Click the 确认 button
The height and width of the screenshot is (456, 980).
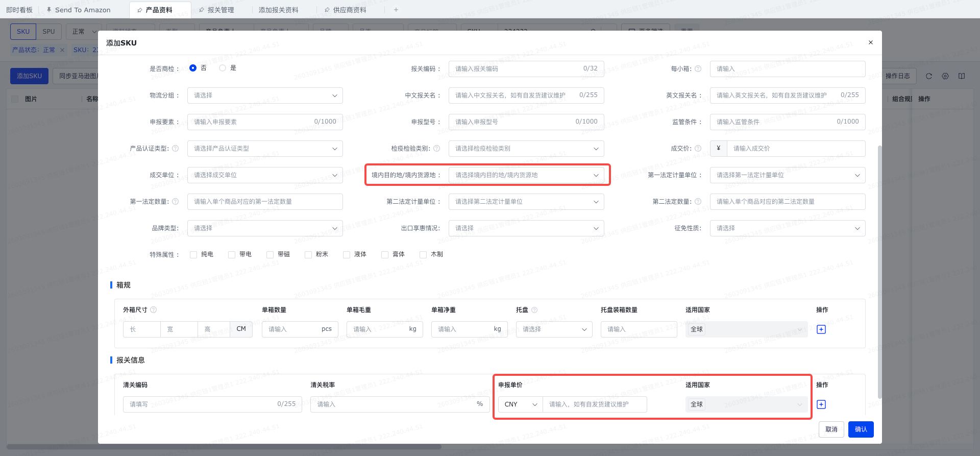861,429
